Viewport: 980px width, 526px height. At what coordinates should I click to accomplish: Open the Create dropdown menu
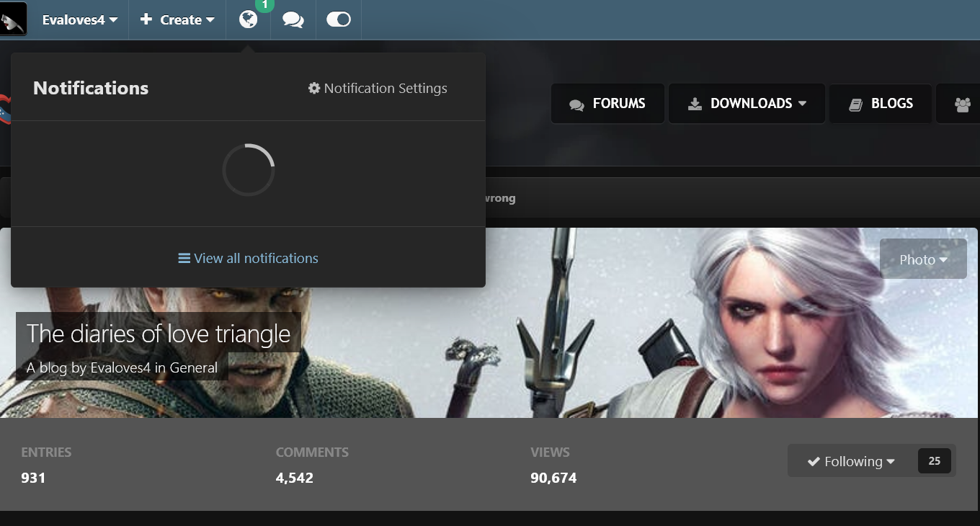point(177,20)
